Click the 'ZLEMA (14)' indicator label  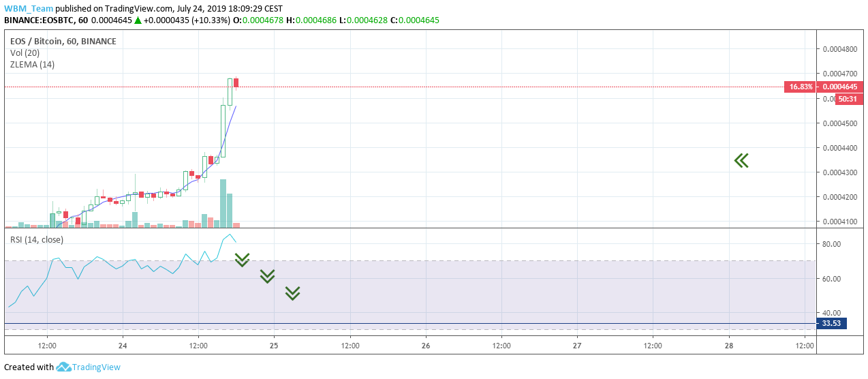32,64
